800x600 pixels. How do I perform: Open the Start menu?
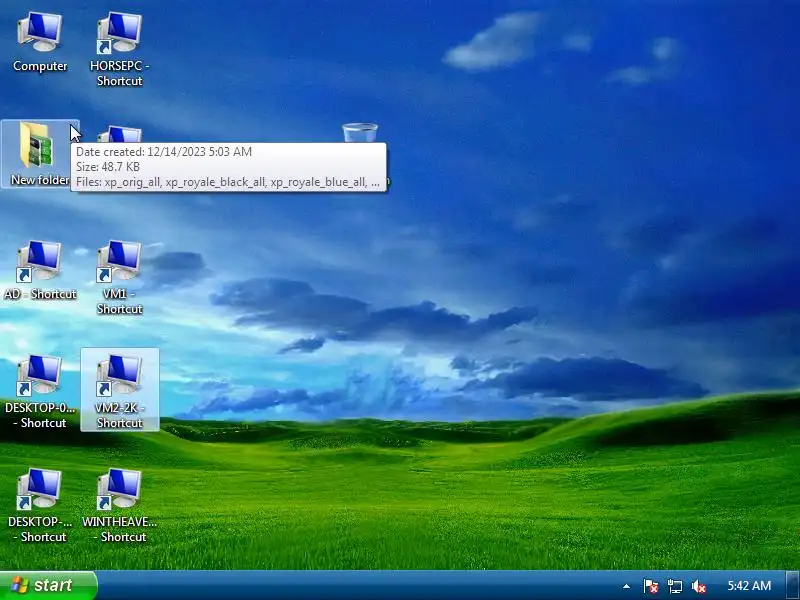(48, 585)
